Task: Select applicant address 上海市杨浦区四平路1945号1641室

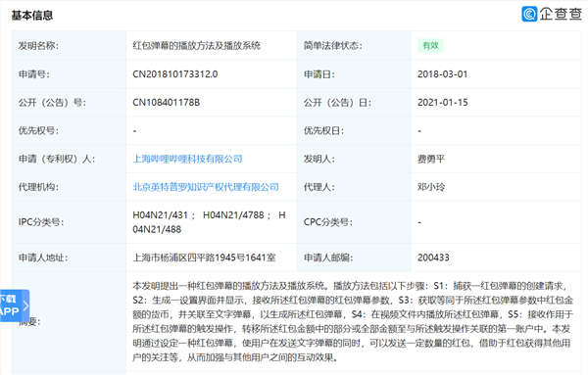Action: pos(204,258)
